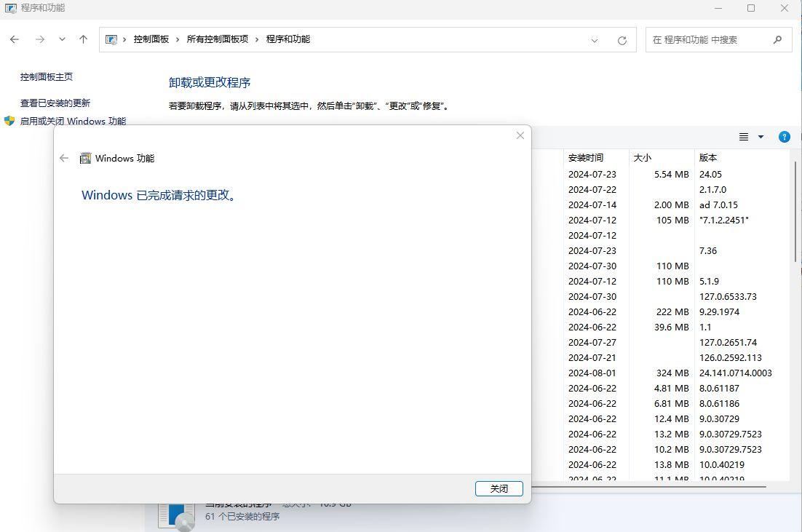The width and height of the screenshot is (802, 532).
Task: Expand the chevron after 控制面板 breadcrumb
Action: click(x=178, y=39)
